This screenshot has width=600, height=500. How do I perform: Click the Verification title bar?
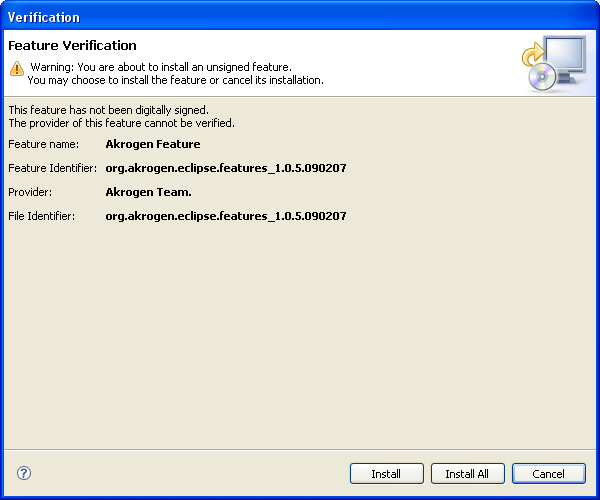(300, 17)
